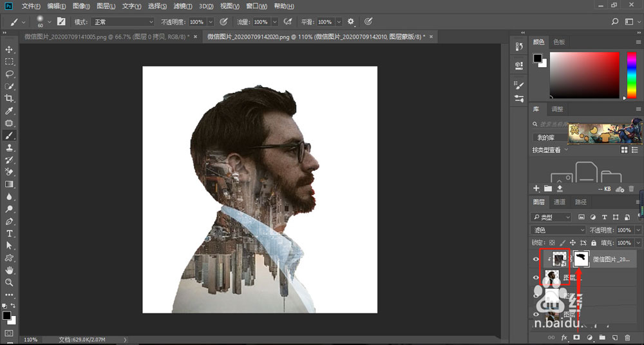Viewport: 644px width, 345px height.
Task: Select the Horizontal Type tool
Action: tap(9, 233)
